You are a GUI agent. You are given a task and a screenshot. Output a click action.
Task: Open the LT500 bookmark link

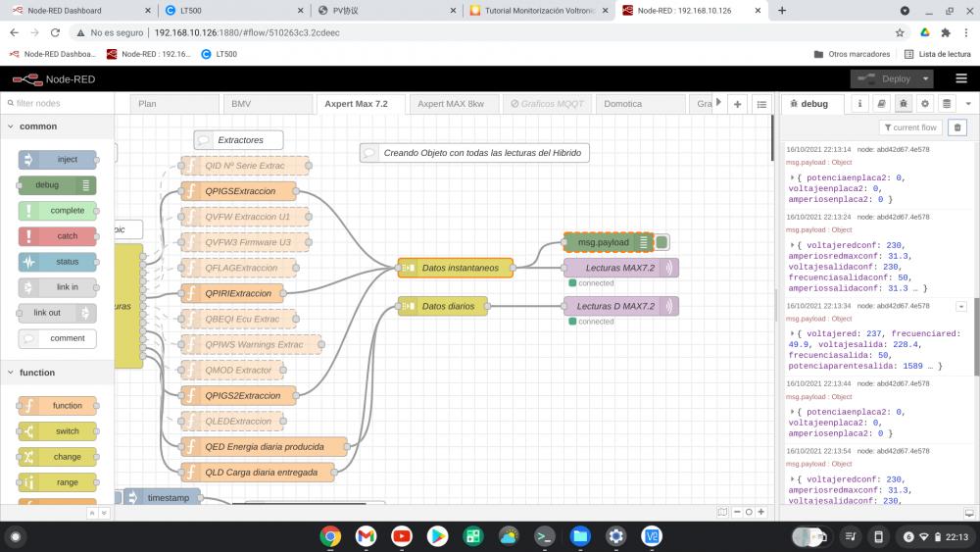(219, 54)
